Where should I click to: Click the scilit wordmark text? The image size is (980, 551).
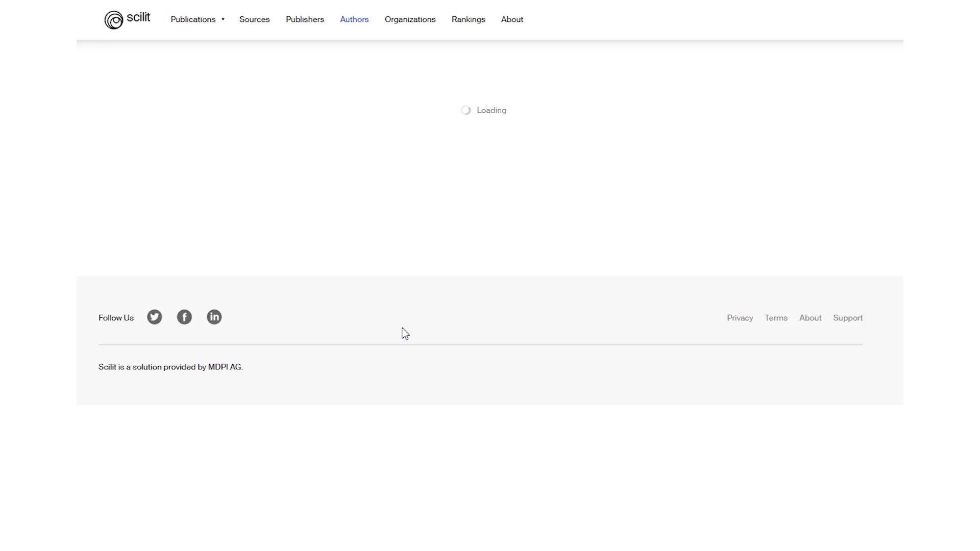pyautogui.click(x=138, y=17)
